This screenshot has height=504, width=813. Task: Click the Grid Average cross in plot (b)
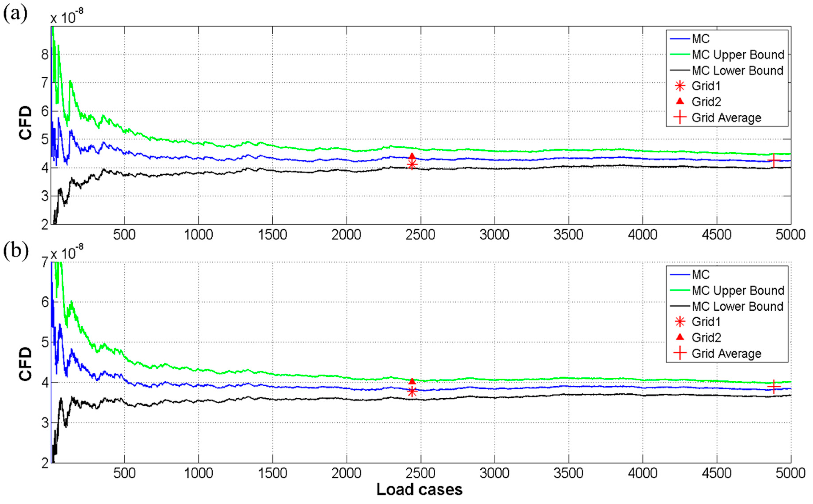(774, 387)
